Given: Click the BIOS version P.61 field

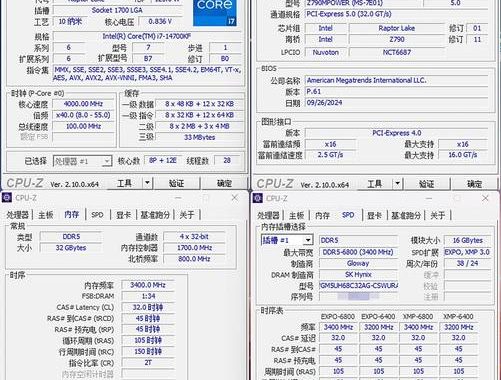Looking at the screenshot, I should 397,92.
